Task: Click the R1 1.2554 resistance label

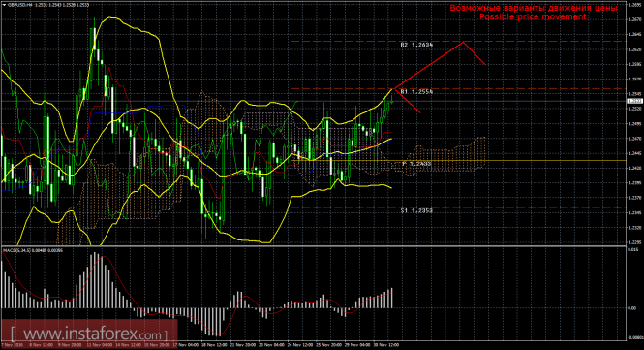Action: coord(416,92)
